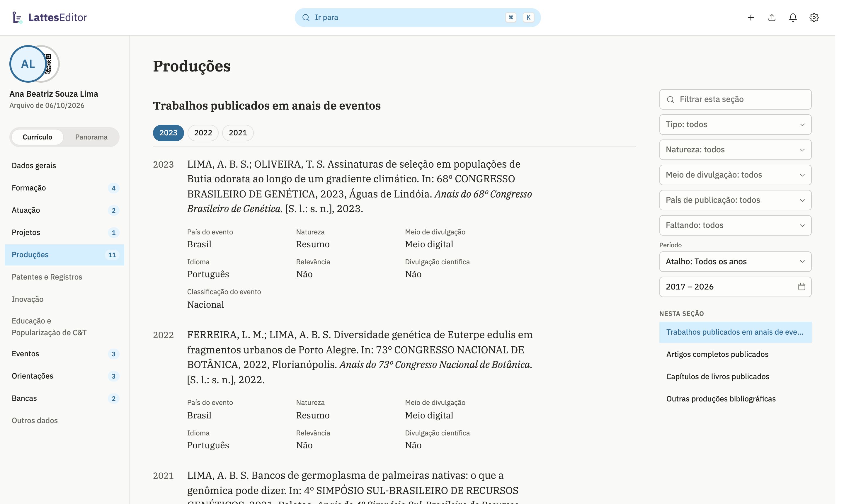Jump to Artigos completos publicados
The width and height of the screenshot is (844, 504).
point(735,354)
